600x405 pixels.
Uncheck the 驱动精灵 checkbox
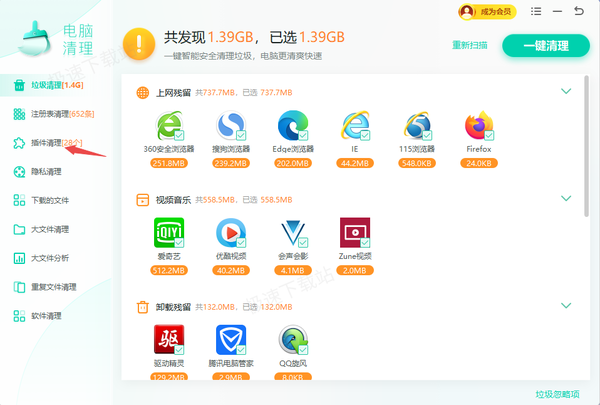(x=179, y=349)
